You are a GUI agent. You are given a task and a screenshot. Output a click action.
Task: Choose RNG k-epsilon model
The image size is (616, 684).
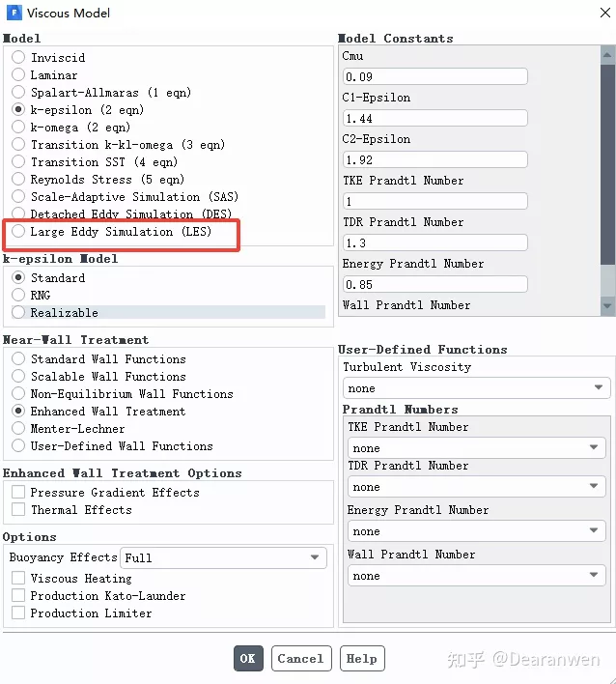tap(18, 295)
